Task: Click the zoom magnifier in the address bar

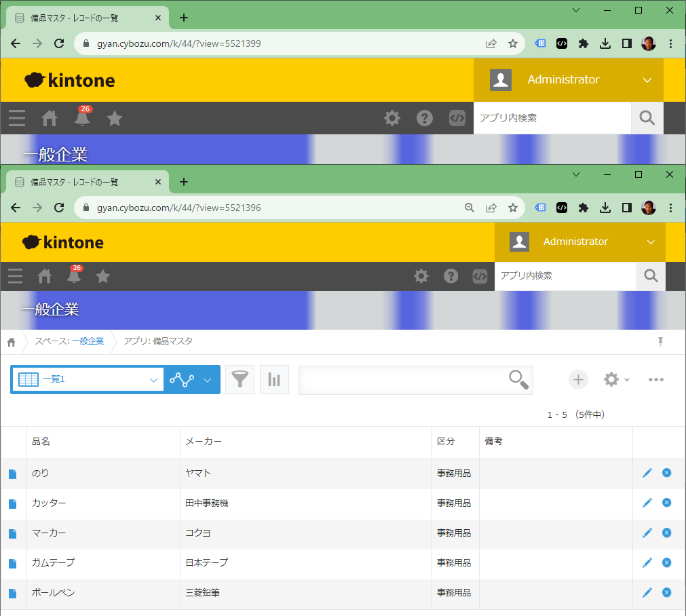Action: point(469,208)
